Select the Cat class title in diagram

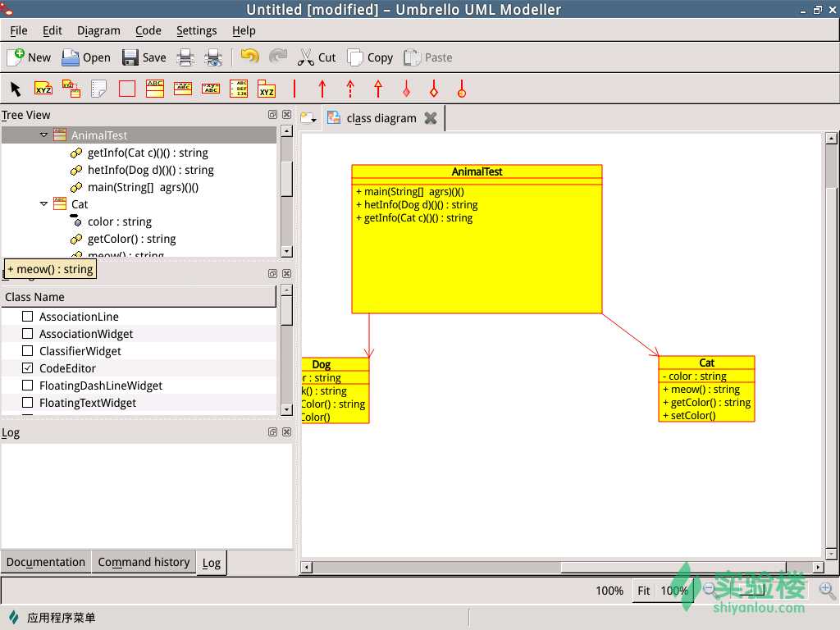coord(706,363)
